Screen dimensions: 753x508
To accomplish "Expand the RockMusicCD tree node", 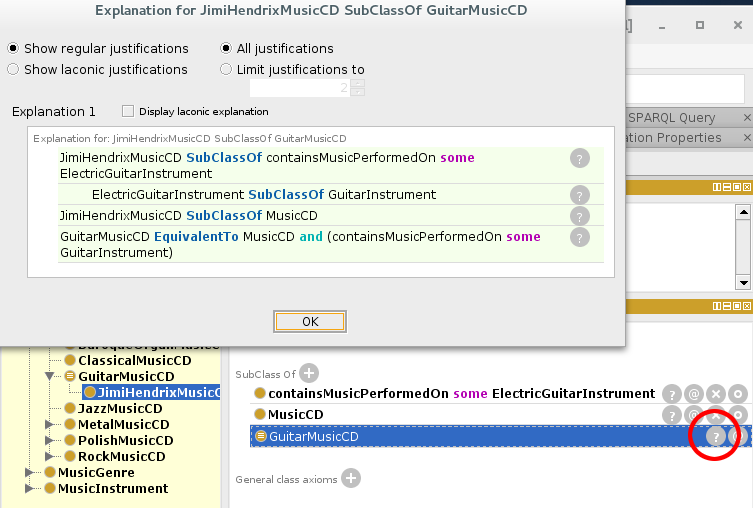I will pyautogui.click(x=49, y=456).
